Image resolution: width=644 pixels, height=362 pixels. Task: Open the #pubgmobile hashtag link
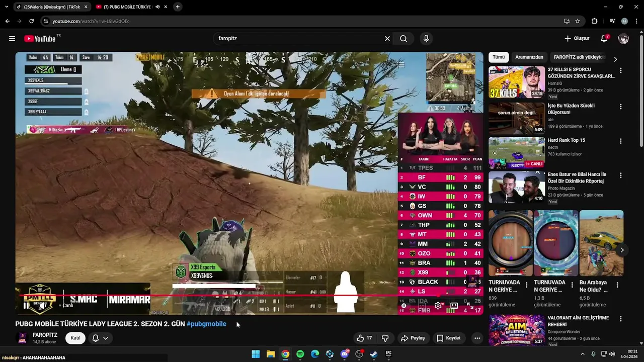pos(206,324)
